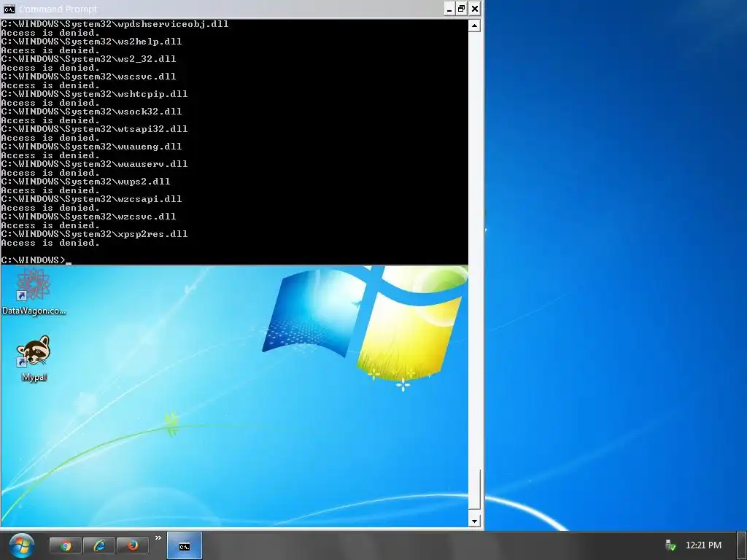The height and width of the screenshot is (560, 747).
Task: Open the Command Prompt title bar system icon
Action: [9, 9]
